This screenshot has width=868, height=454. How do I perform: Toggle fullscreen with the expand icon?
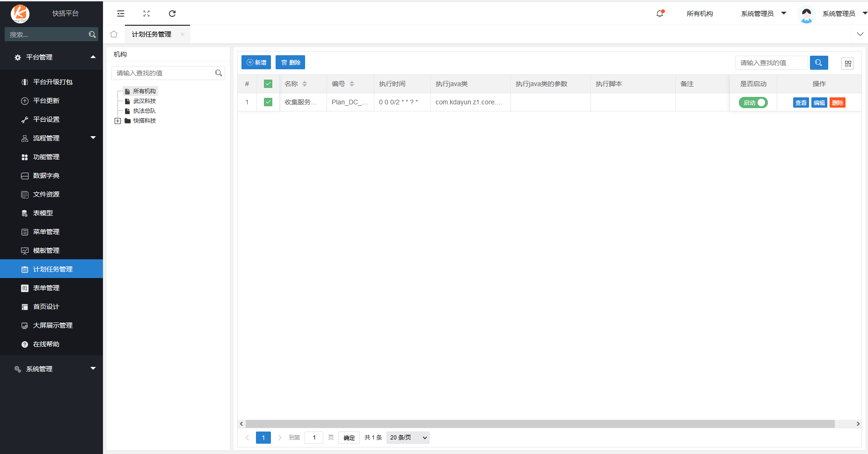tap(146, 14)
